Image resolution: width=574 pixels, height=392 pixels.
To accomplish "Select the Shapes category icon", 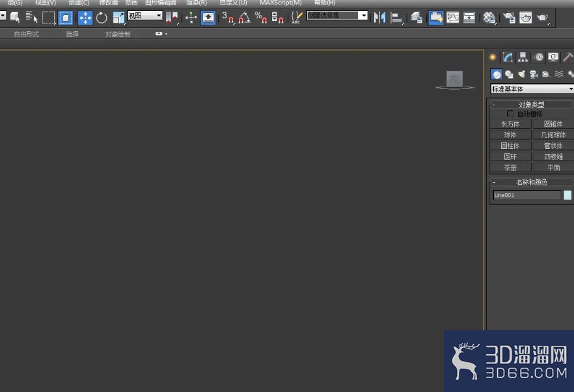I will tap(509, 75).
